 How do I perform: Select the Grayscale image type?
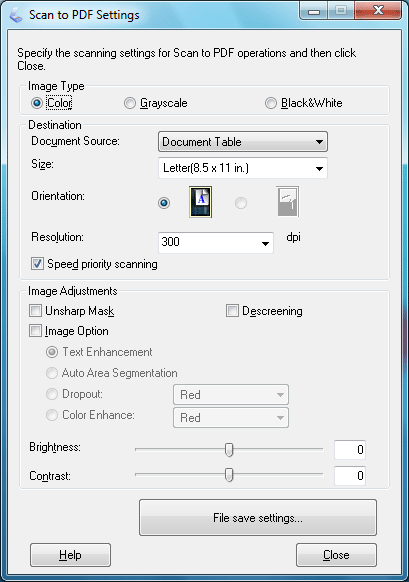130,103
